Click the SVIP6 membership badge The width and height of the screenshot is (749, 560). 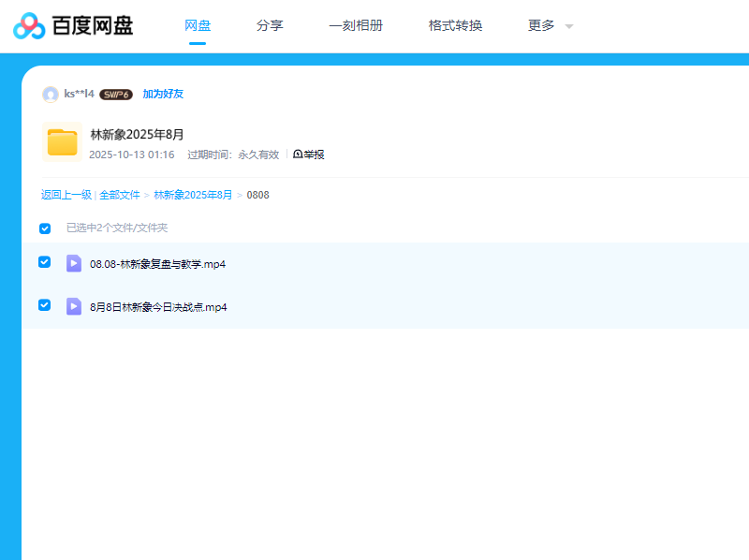pos(116,95)
